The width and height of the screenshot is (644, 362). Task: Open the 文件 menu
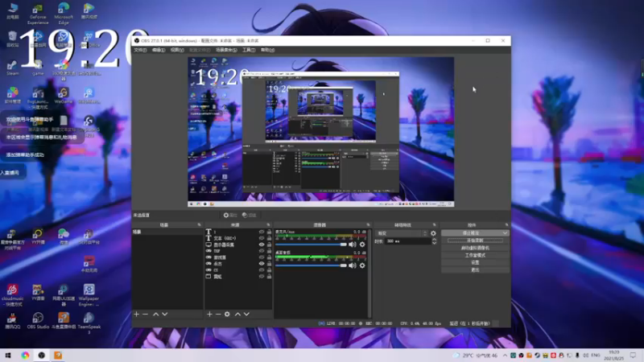140,50
